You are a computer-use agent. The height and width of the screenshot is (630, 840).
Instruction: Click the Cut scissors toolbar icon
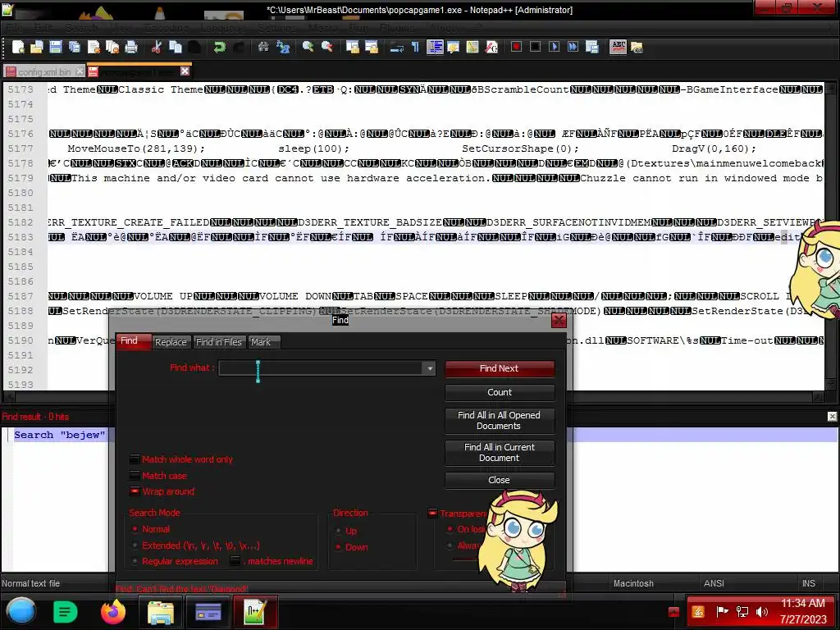click(x=157, y=47)
